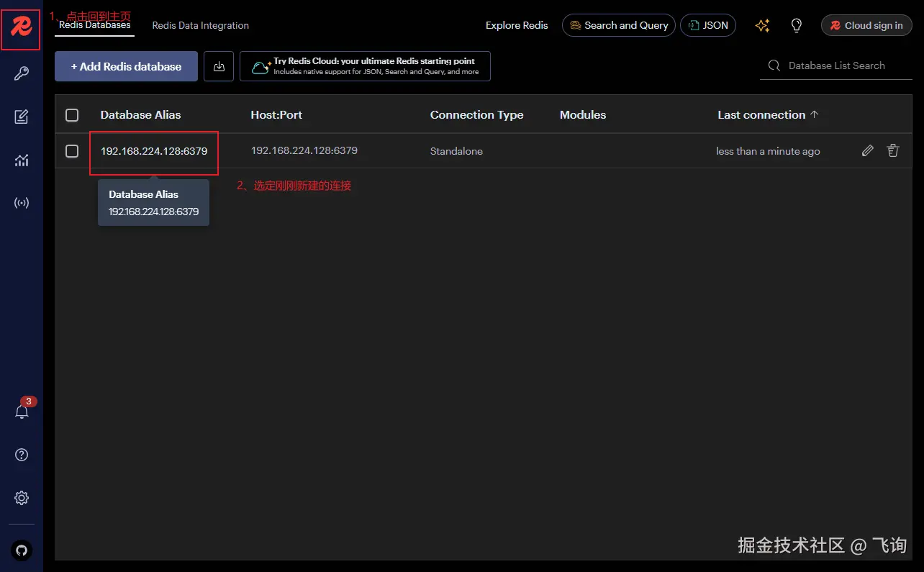Click 'less than a minute ago' cell
This screenshot has height=572, width=924.
768,151
